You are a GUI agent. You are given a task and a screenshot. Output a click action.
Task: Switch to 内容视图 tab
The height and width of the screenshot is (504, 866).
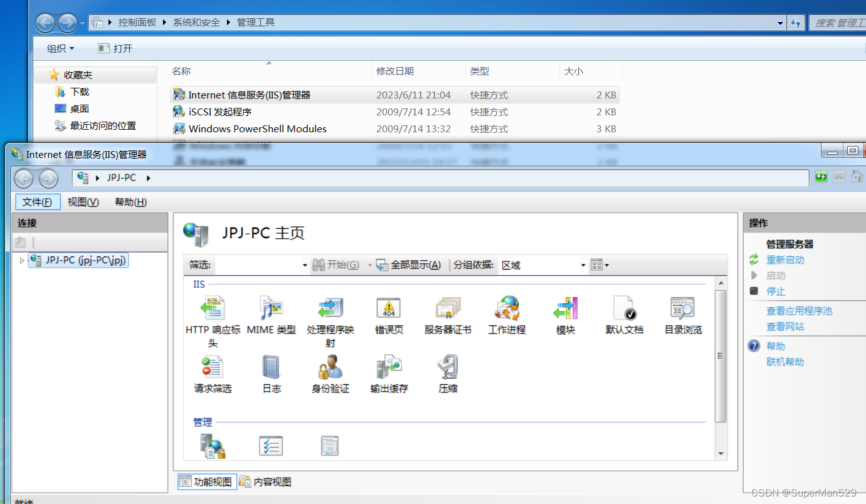click(x=266, y=481)
